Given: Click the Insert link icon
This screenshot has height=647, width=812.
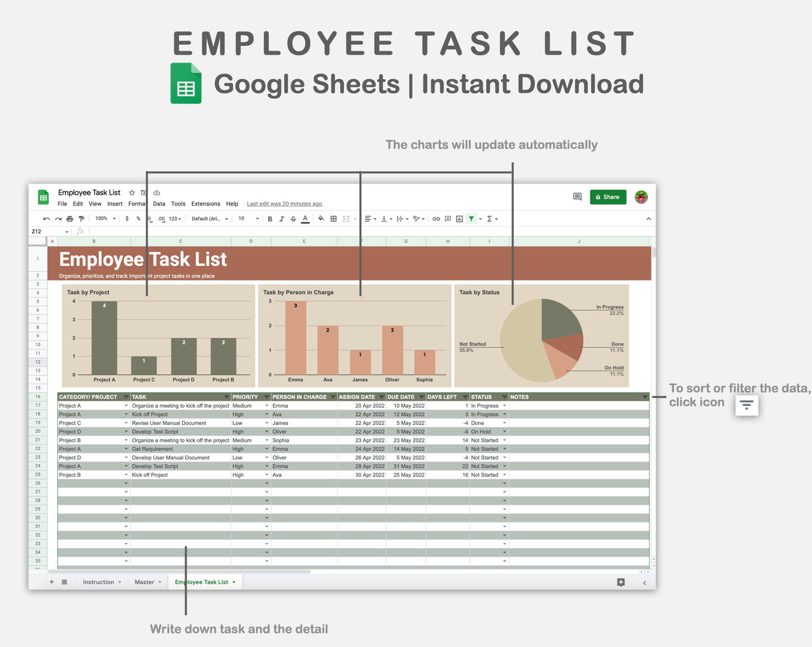Looking at the screenshot, I should pyautogui.click(x=437, y=218).
